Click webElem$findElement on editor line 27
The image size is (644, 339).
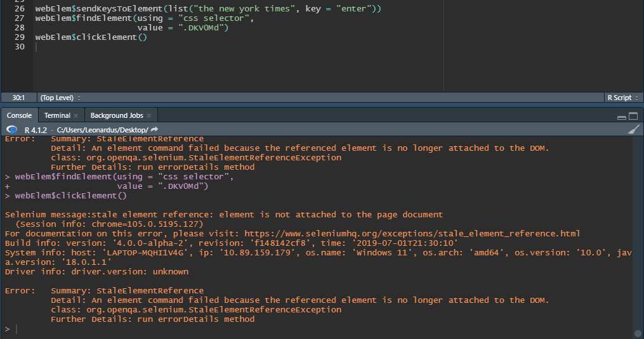(x=145, y=18)
